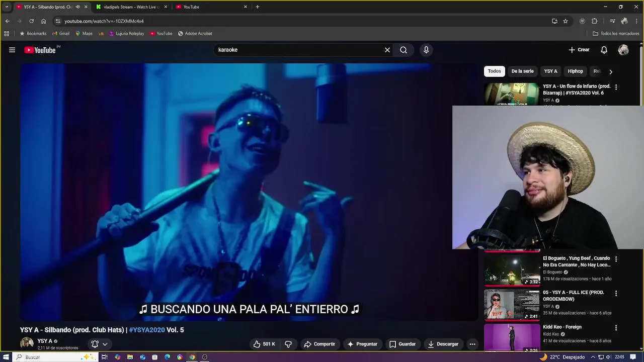Open Windows Start menu
This screenshot has width=644, height=362.
[x=6, y=357]
